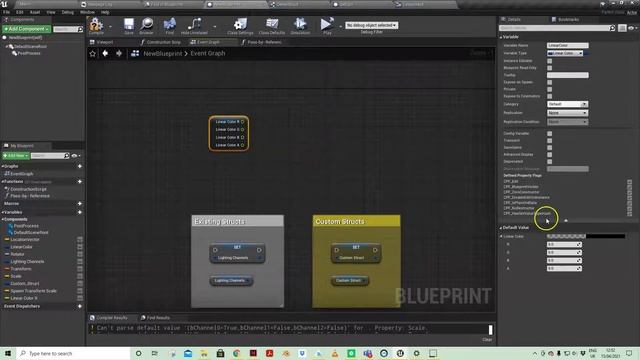The image size is (640, 360).
Task: Click the Add New button in My Blueprint
Action: (x=16, y=156)
